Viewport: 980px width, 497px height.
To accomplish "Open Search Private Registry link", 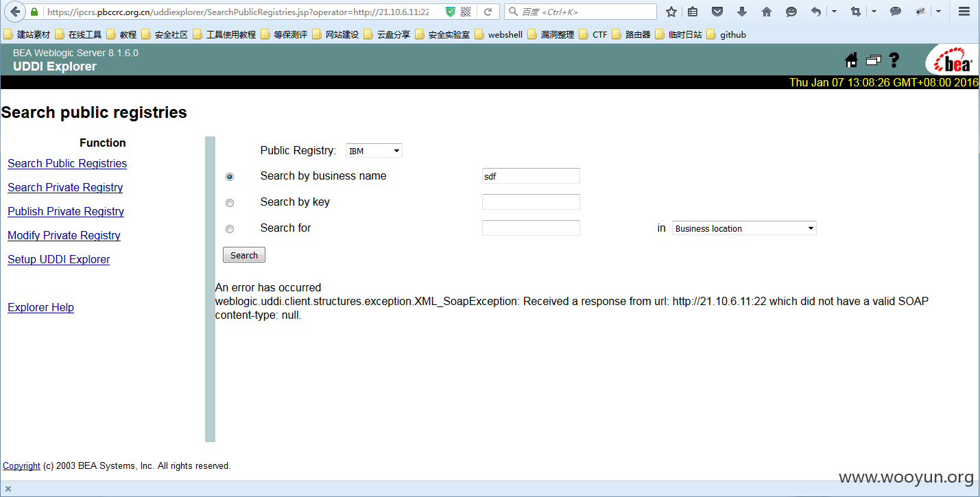I will pyautogui.click(x=65, y=187).
